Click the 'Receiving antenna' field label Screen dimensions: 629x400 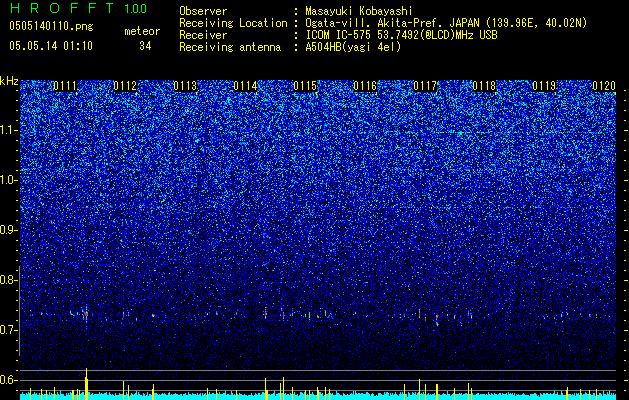tap(230, 47)
